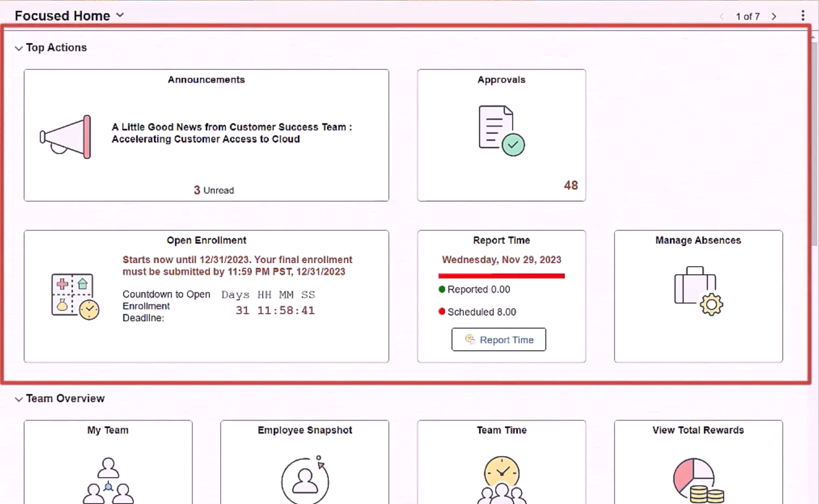819x504 pixels.
Task: Click the Employee Snapshot profile icon
Action: pyautogui.click(x=305, y=480)
